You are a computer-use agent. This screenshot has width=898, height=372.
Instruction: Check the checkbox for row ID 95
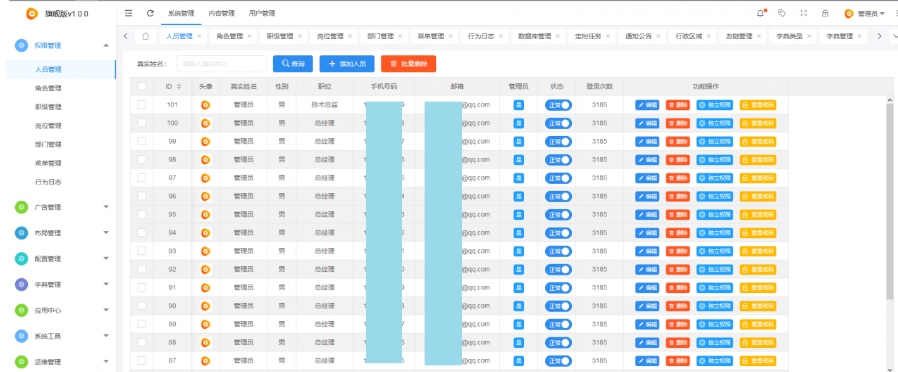pyautogui.click(x=141, y=215)
